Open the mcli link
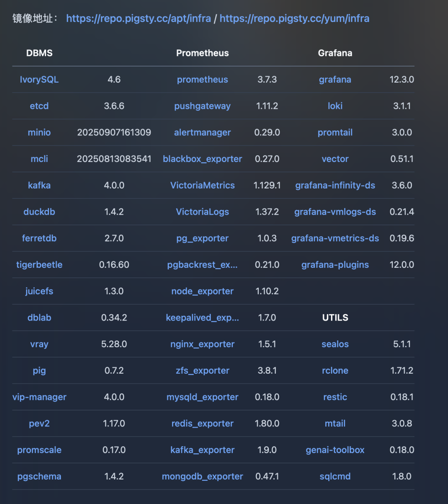Viewport: 448px width, 504px height. [x=39, y=159]
